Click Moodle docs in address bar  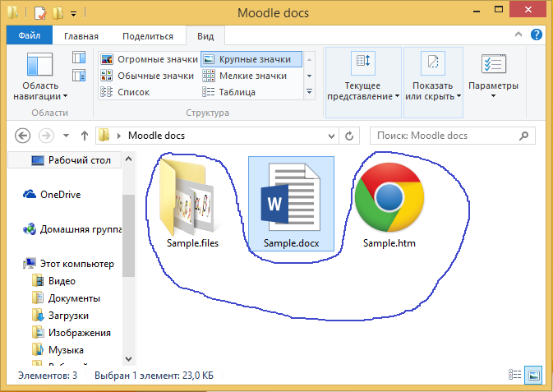pos(156,136)
